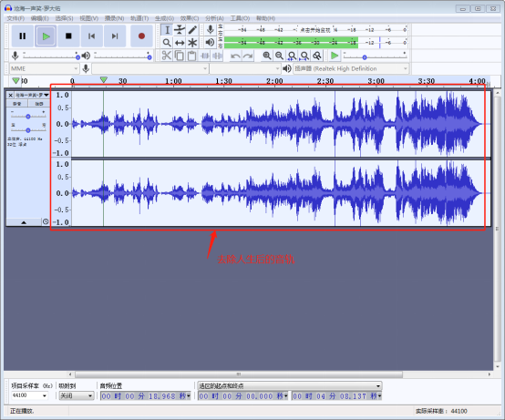Open the Realtek playback device dropdown
This screenshot has height=420, width=505.
click(351, 68)
